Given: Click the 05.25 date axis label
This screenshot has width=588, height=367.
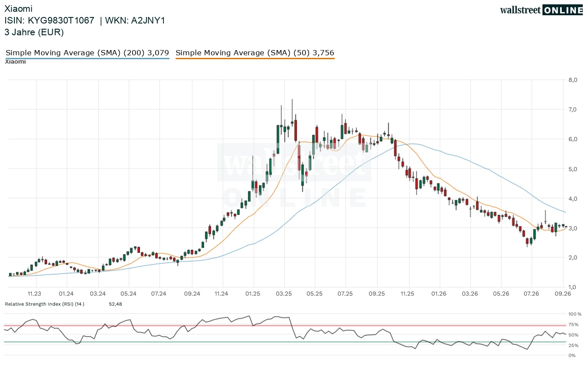Looking at the screenshot, I should (x=315, y=294).
